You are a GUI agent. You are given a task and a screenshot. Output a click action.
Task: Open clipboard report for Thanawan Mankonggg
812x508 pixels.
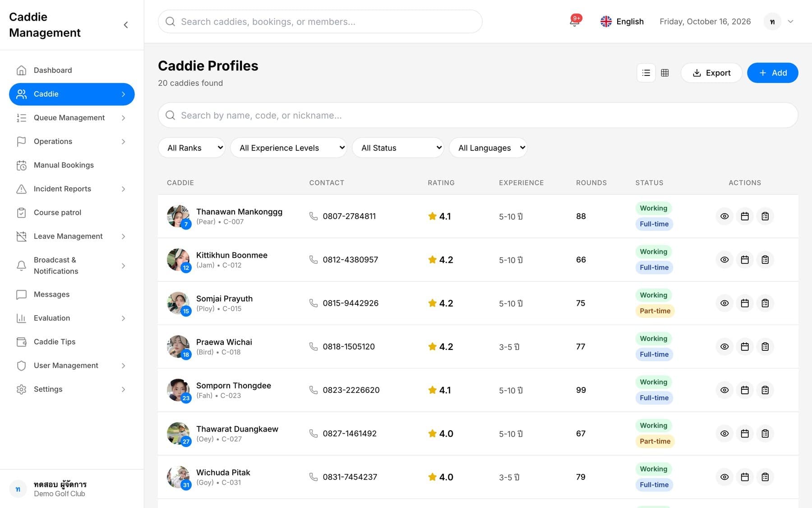(765, 216)
